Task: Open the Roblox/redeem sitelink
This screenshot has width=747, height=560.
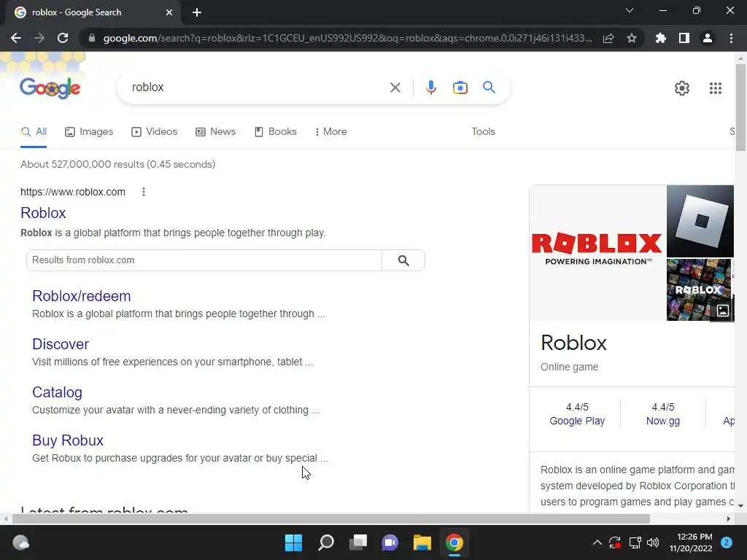Action: tap(82, 296)
